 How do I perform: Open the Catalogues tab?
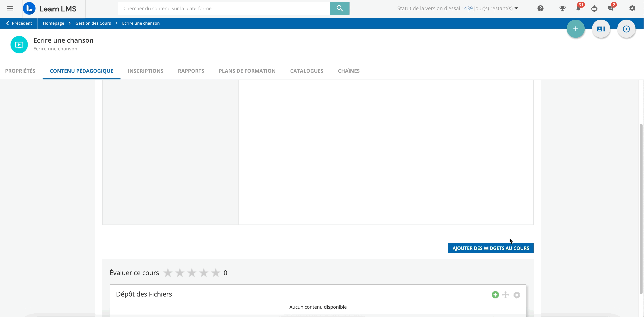[x=307, y=71]
